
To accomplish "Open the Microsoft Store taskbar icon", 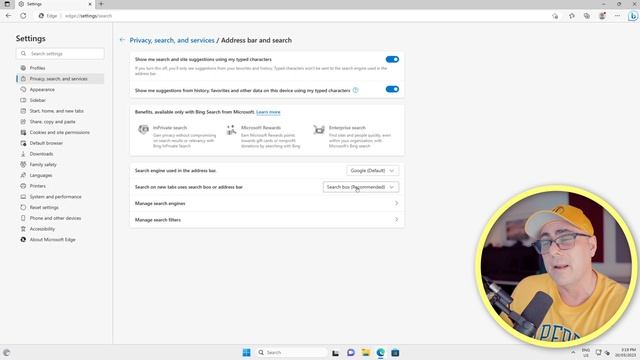I will click(x=395, y=353).
